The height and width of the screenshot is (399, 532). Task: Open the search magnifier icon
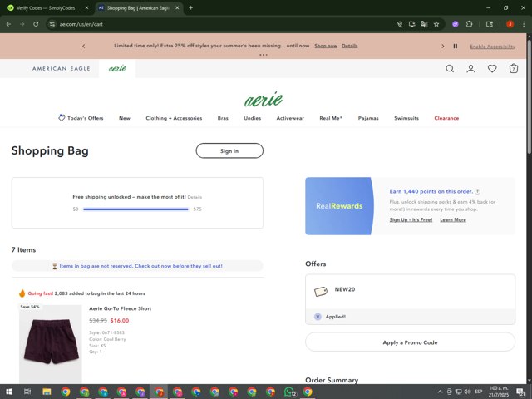[x=450, y=69]
